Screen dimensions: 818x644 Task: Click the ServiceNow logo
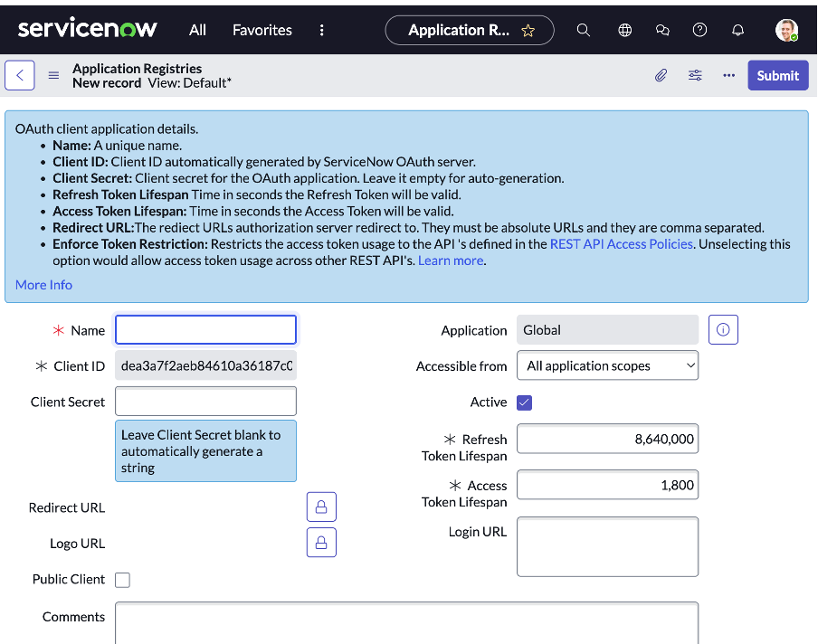(87, 29)
